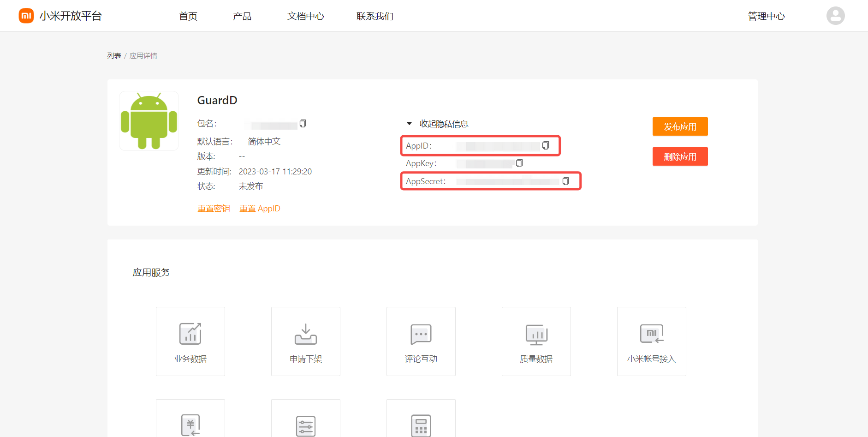Open the 小米帐号接入 service tile

pyautogui.click(x=651, y=341)
